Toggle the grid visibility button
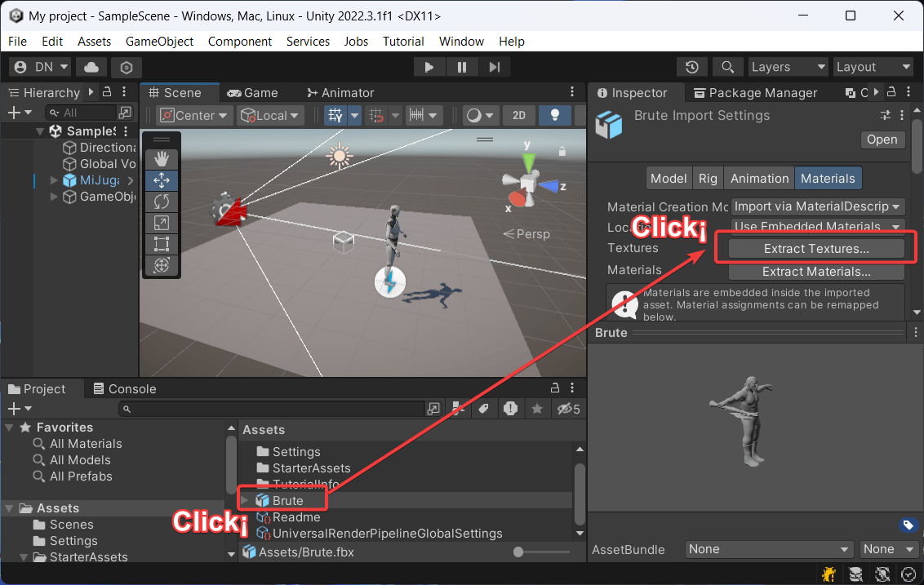Image resolution: width=924 pixels, height=585 pixels. coord(335,116)
